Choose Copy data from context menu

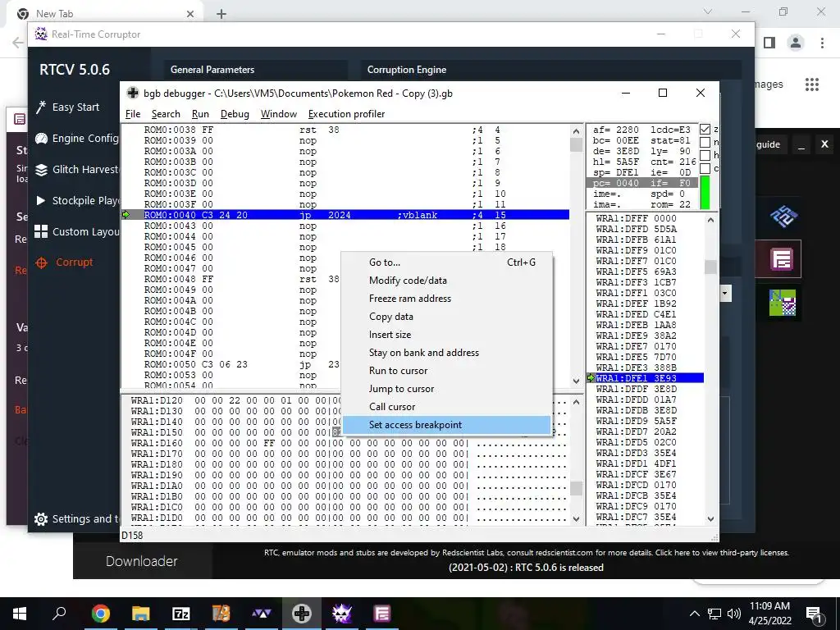pos(447,317)
